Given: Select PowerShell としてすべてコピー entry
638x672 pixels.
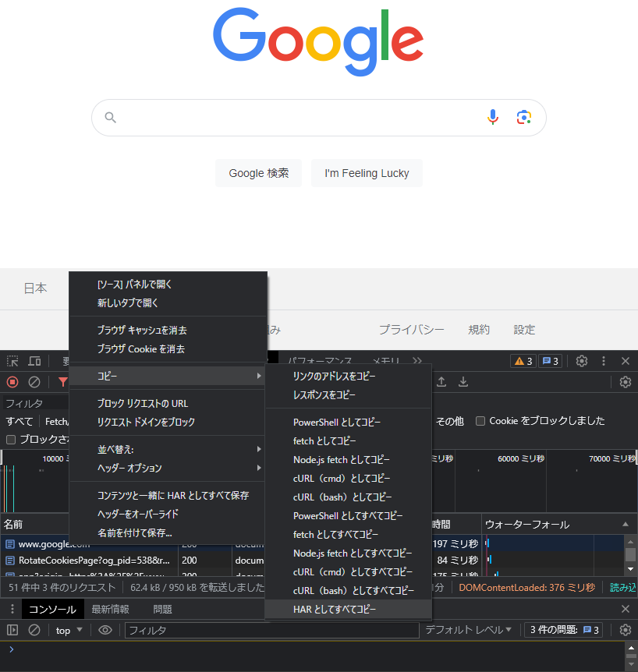Looking at the screenshot, I should pos(348,516).
